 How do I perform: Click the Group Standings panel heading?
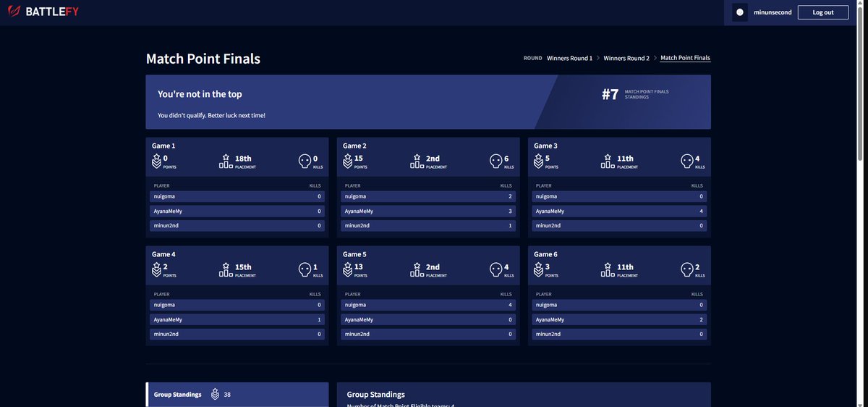[x=375, y=395]
